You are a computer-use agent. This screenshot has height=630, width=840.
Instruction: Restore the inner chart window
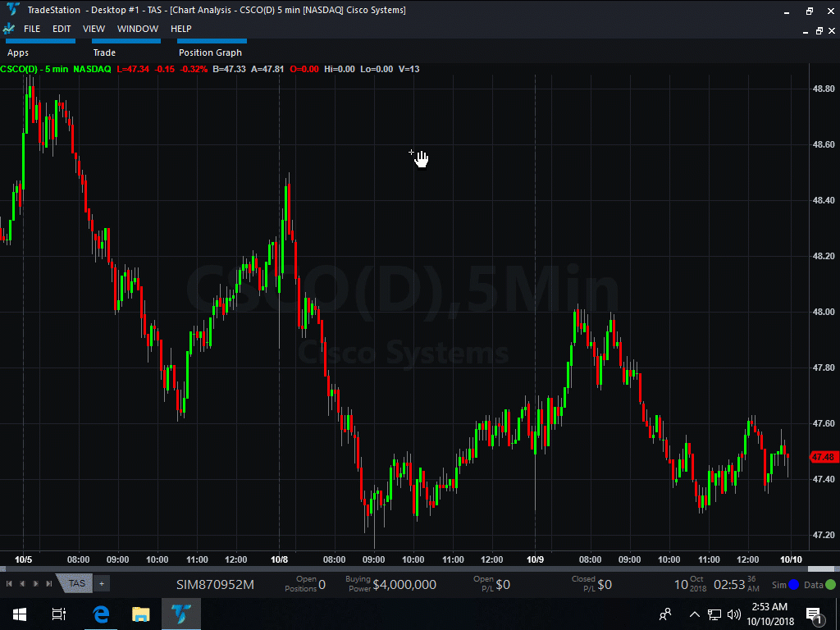point(819,31)
